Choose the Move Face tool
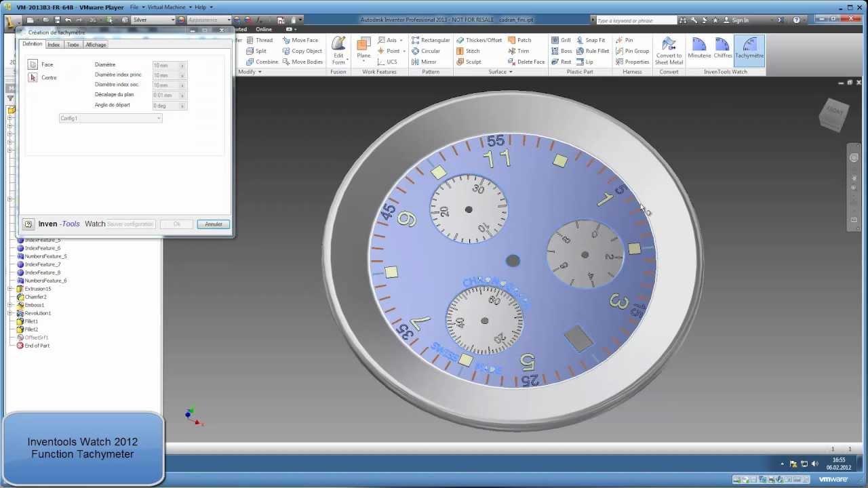 (300, 40)
